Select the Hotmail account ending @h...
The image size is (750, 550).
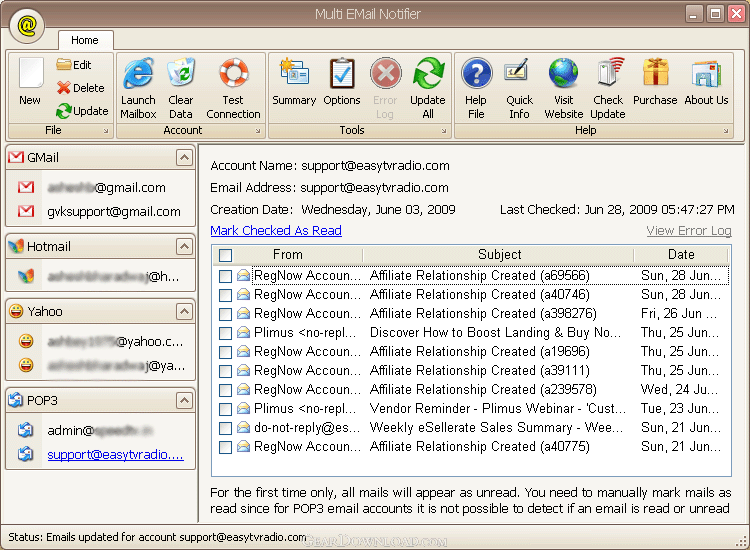point(113,276)
